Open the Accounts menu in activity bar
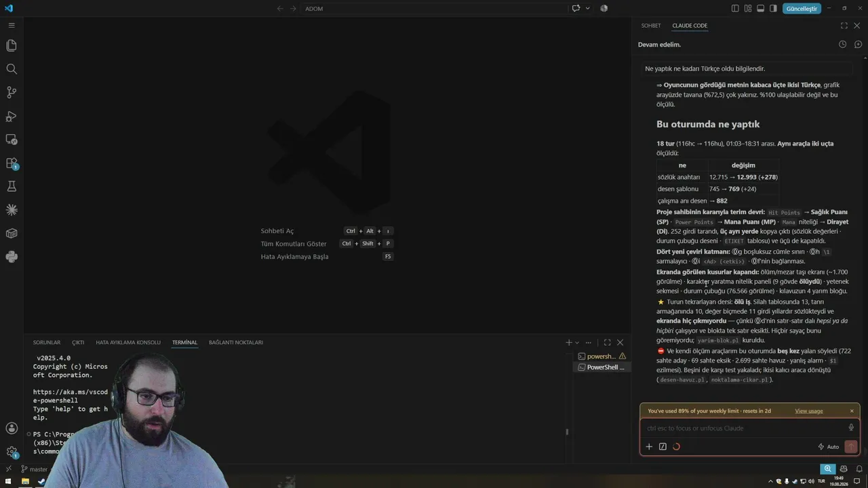This screenshot has width=868, height=488. 12,428
